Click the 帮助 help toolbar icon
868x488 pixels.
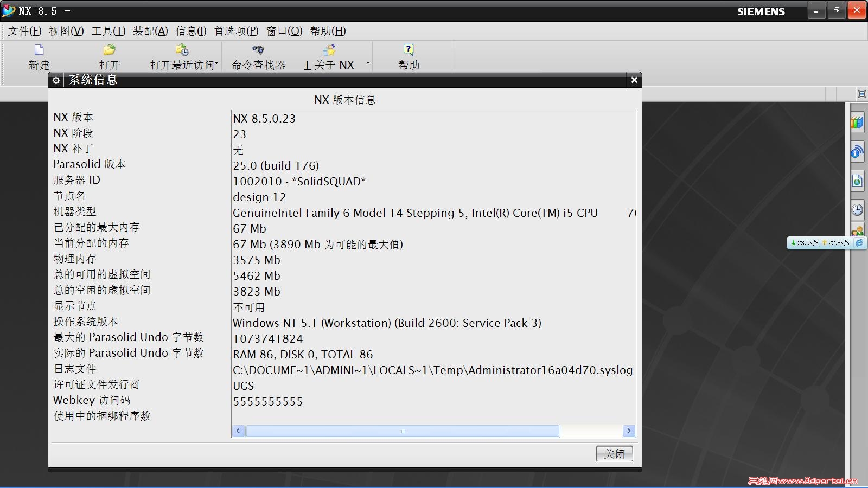tap(409, 50)
